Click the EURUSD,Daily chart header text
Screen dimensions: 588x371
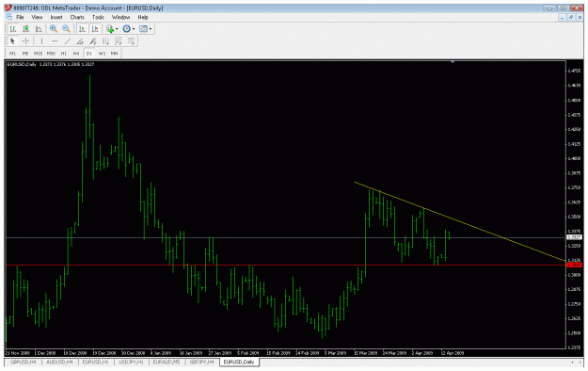tap(22, 65)
